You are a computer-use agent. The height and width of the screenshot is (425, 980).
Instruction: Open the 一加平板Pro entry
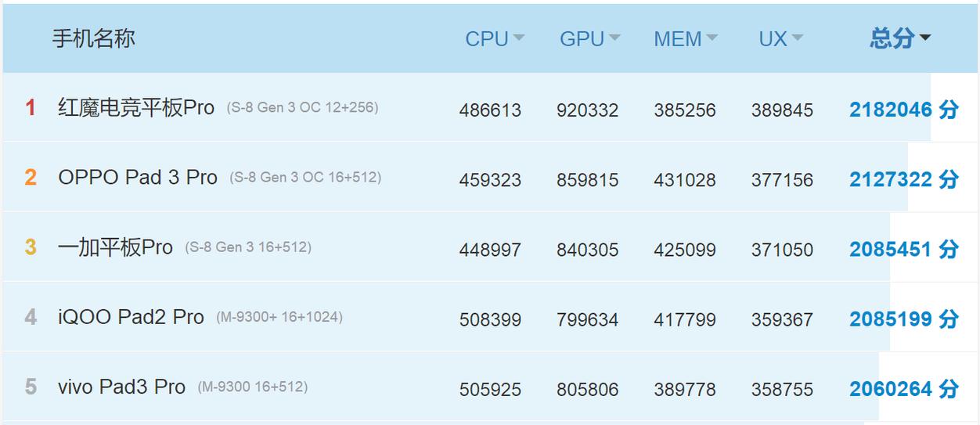[115, 247]
